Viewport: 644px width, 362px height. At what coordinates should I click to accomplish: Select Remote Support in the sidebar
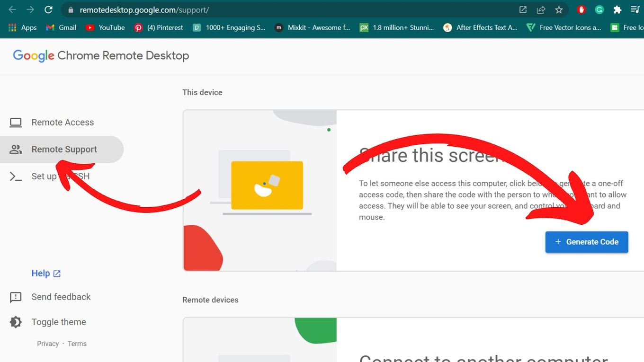pos(62,150)
